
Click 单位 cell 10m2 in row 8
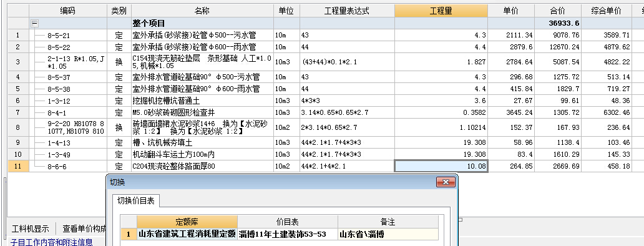click(x=286, y=128)
